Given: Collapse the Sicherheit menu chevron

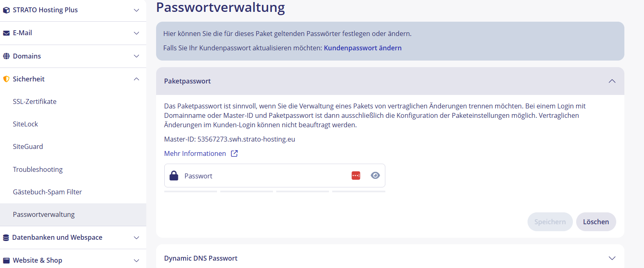Looking at the screenshot, I should coord(136,79).
